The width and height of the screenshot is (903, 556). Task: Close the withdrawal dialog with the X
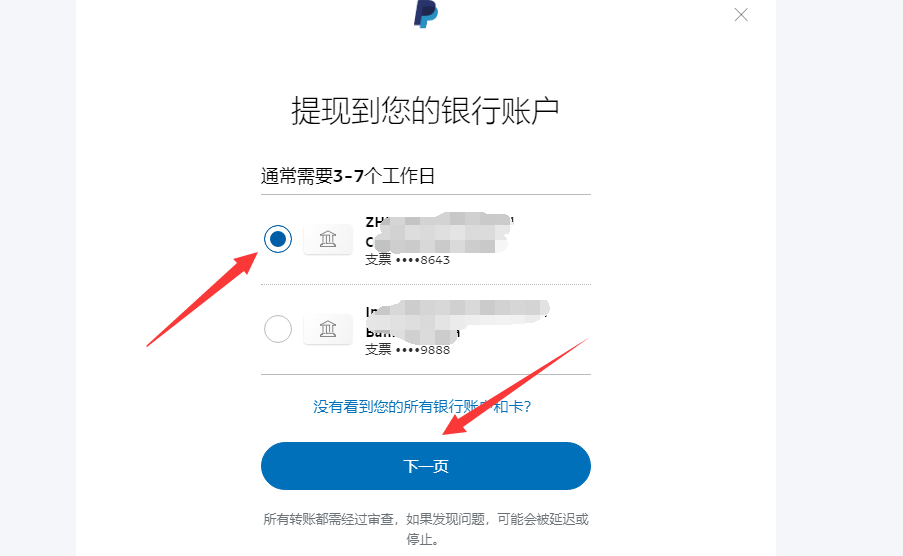[741, 15]
